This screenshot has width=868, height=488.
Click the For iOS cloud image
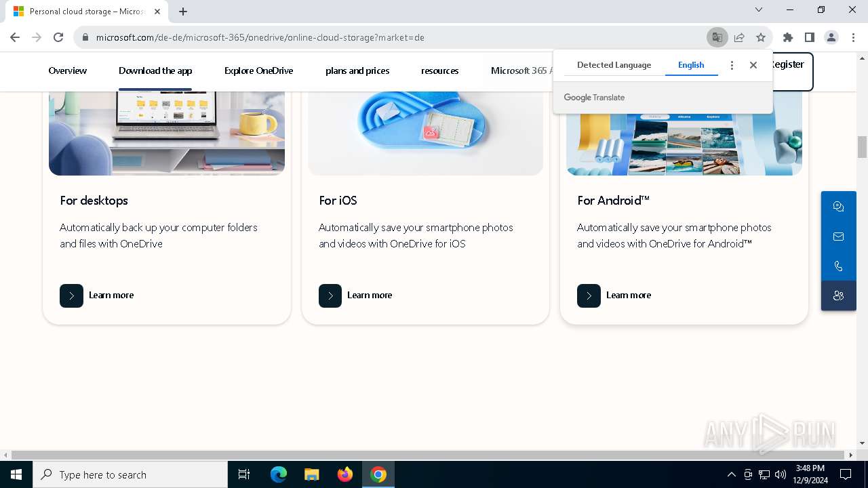pos(425,133)
